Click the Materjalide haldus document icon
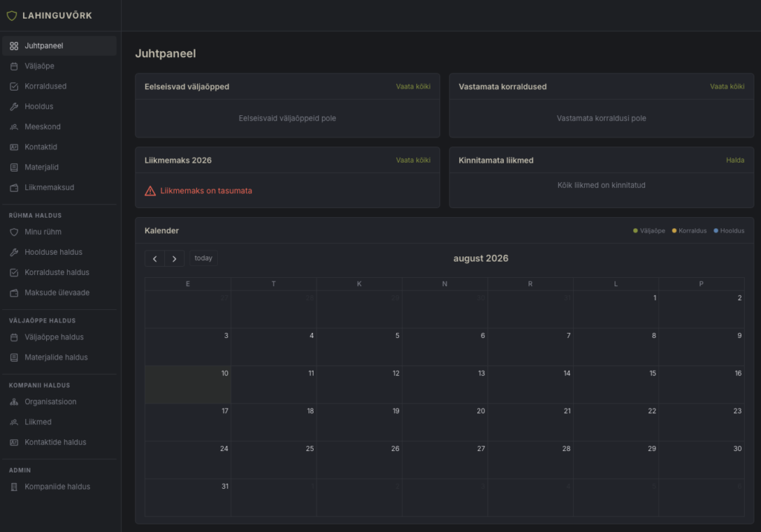 pyautogui.click(x=14, y=357)
